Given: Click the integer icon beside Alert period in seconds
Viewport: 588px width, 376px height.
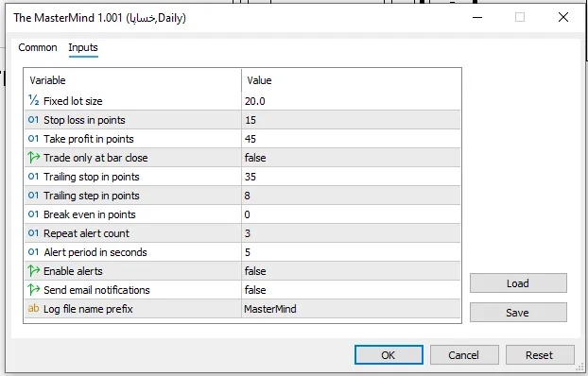Looking at the screenshot, I should 33,252.
